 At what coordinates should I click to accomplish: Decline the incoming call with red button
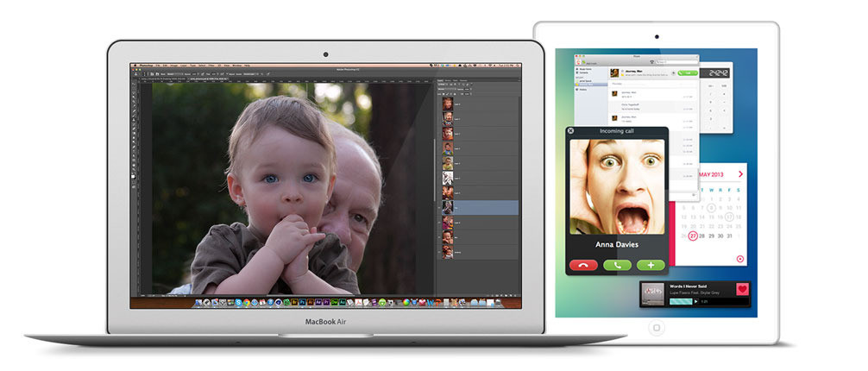point(584,265)
